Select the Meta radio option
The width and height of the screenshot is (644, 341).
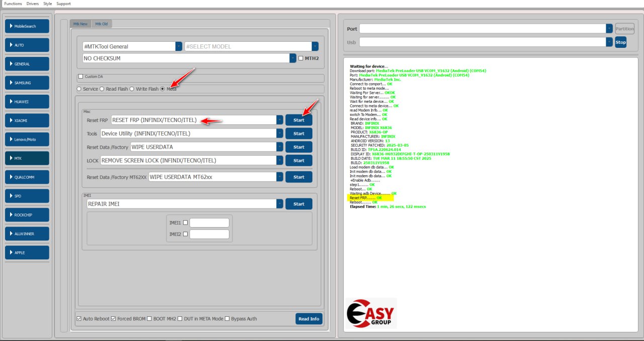coord(163,89)
